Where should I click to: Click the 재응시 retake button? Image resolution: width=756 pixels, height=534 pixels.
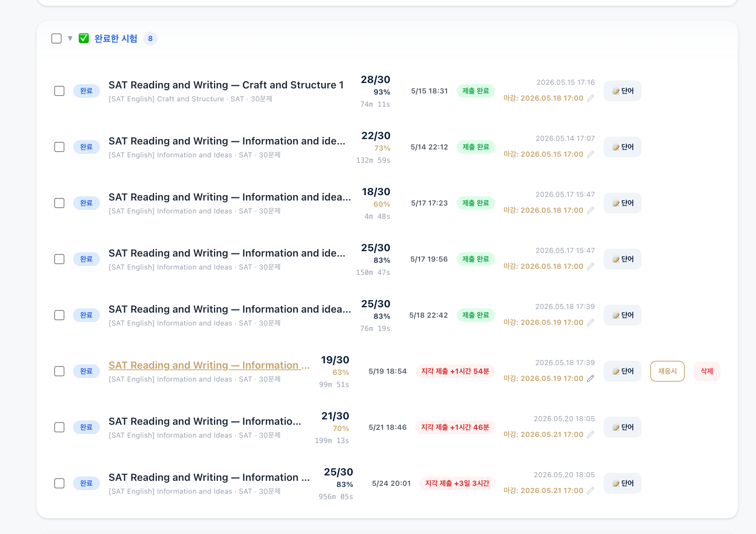(668, 371)
